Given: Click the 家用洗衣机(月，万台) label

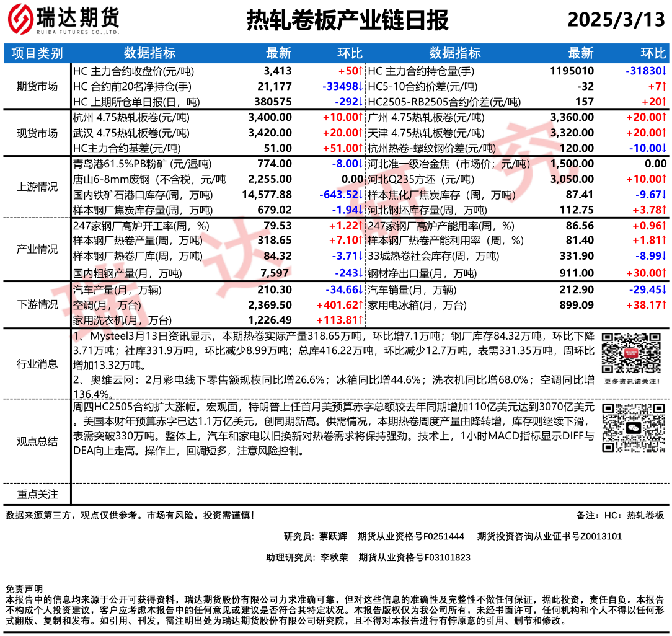Looking at the screenshot, I should point(122,320).
